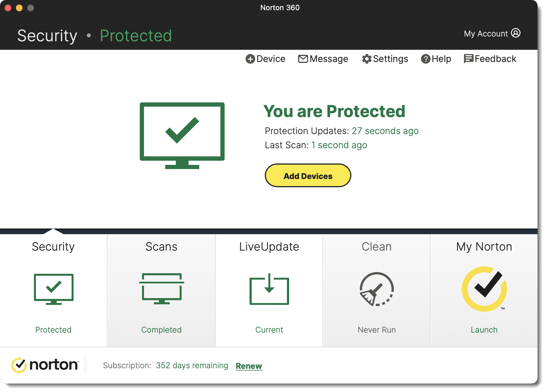The image size is (546, 392).
Task: Click the large protected monitor graphic
Action: tap(182, 135)
